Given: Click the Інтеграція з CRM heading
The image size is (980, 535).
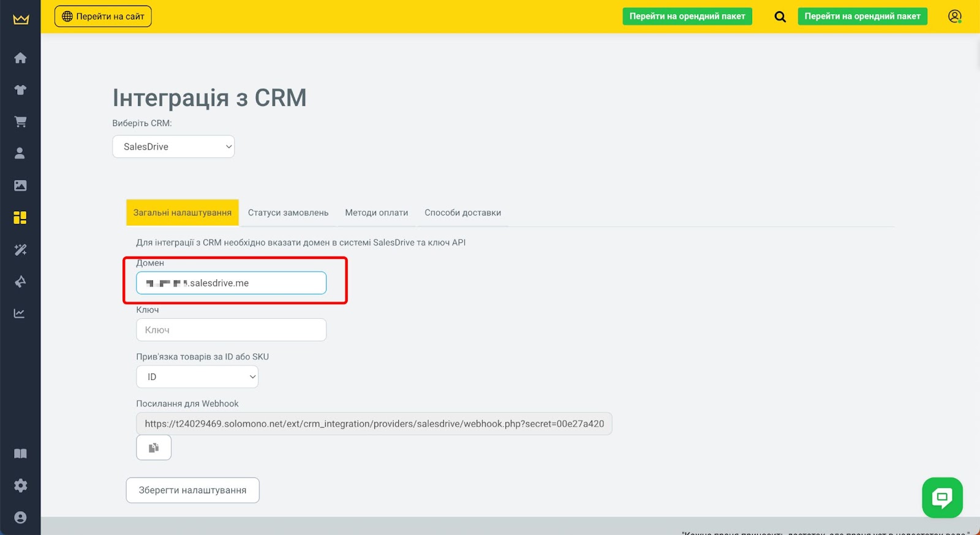Looking at the screenshot, I should click(209, 98).
